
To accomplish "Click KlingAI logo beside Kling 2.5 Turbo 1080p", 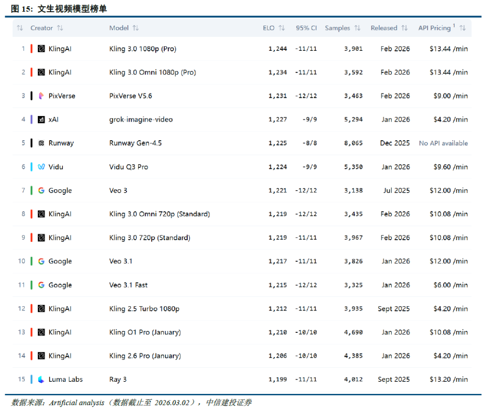I will pyautogui.click(x=41, y=309).
